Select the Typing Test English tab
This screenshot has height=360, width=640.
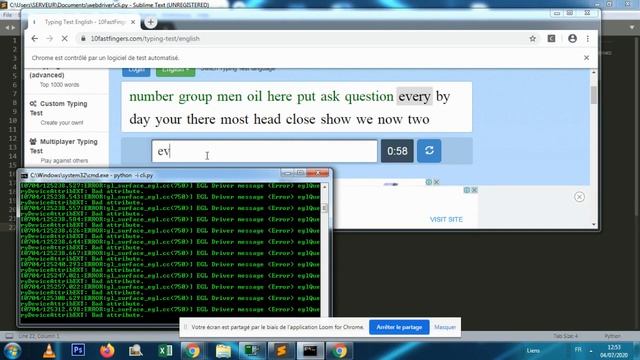(x=85, y=22)
